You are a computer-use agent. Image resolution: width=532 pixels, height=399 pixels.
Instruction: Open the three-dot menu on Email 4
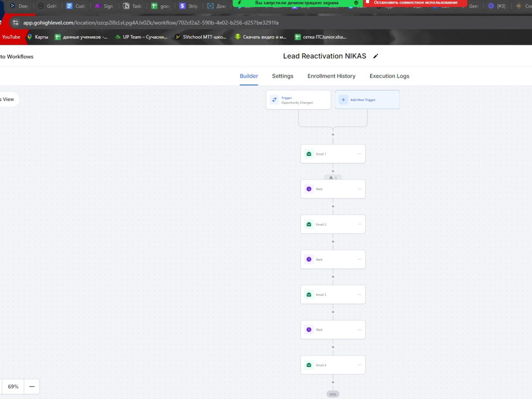[x=360, y=365]
